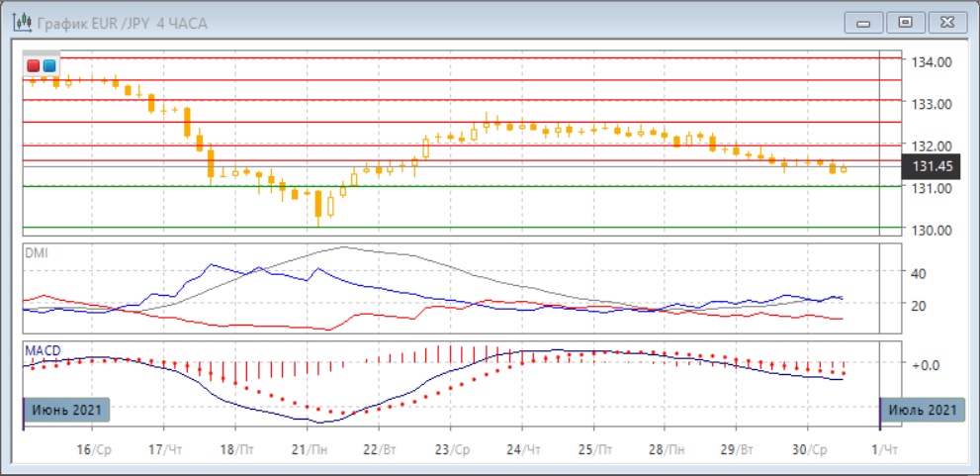Minimize the EUR/JPY chart window
This screenshot has height=476, width=980.
click(865, 22)
